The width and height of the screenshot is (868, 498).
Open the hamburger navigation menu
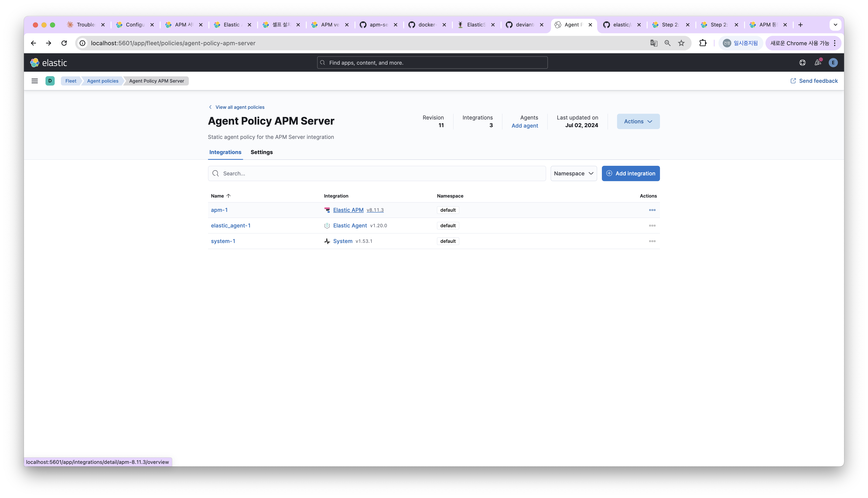tap(35, 81)
